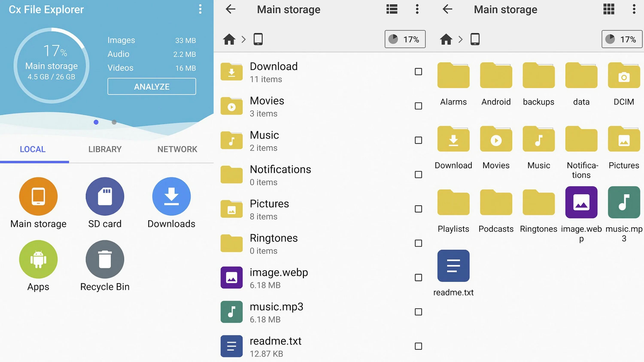Toggle checkbox next to music.mp3 file

[418, 312]
